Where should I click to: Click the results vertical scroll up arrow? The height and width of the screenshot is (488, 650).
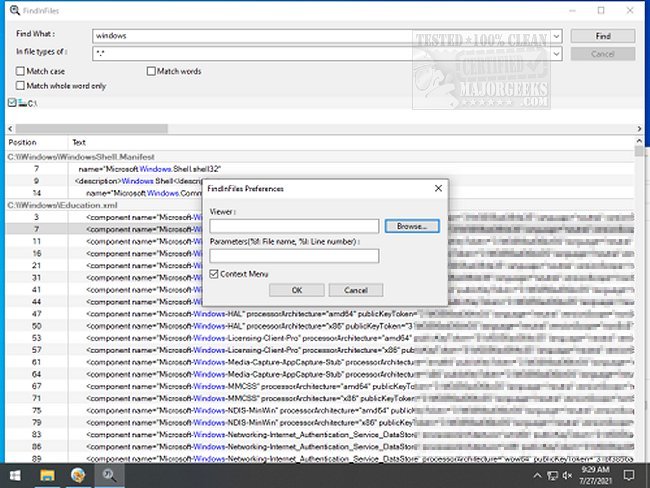639,142
